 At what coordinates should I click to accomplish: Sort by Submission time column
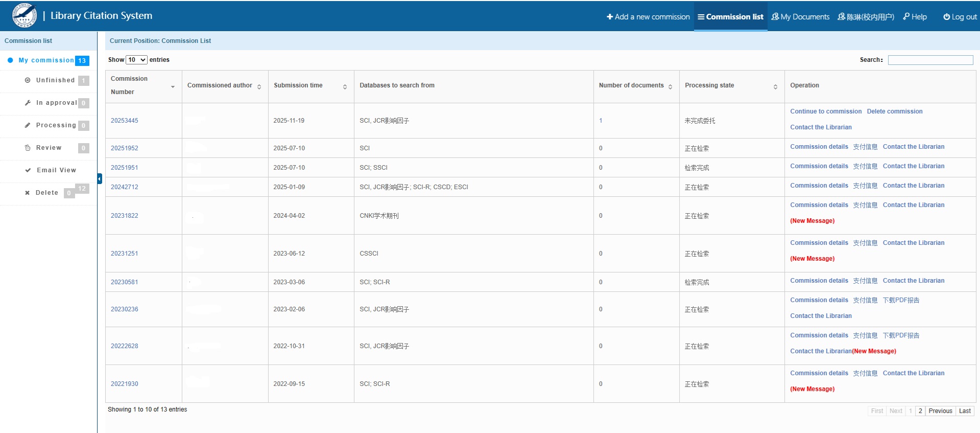(x=345, y=87)
